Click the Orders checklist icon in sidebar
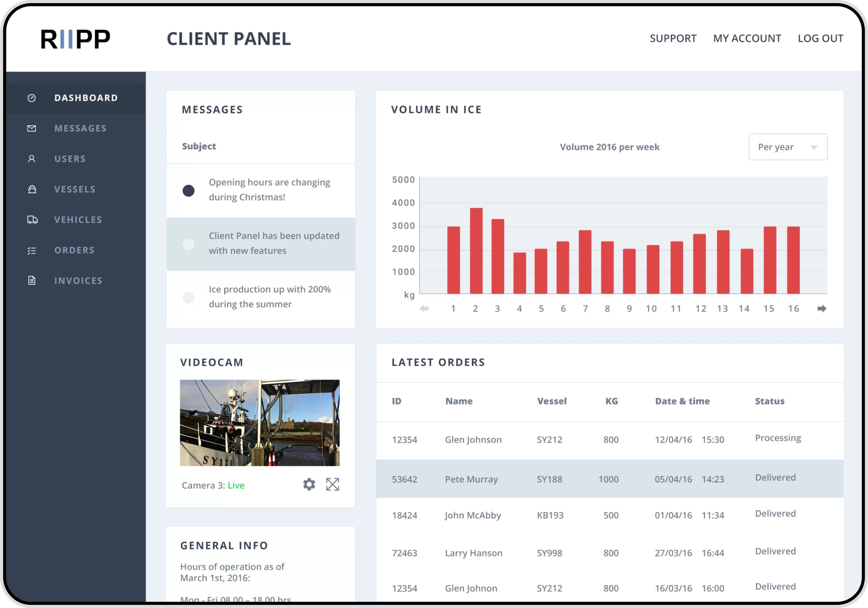Image resolution: width=868 pixels, height=608 pixels. pyautogui.click(x=32, y=250)
